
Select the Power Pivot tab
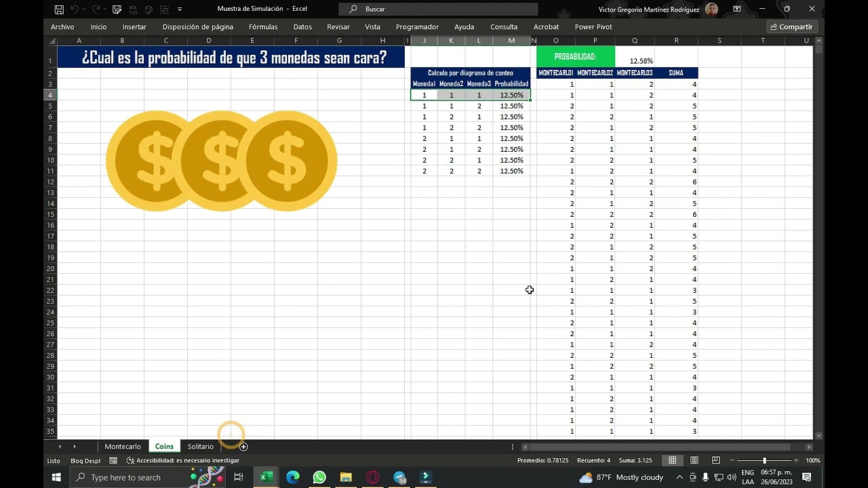tap(593, 27)
